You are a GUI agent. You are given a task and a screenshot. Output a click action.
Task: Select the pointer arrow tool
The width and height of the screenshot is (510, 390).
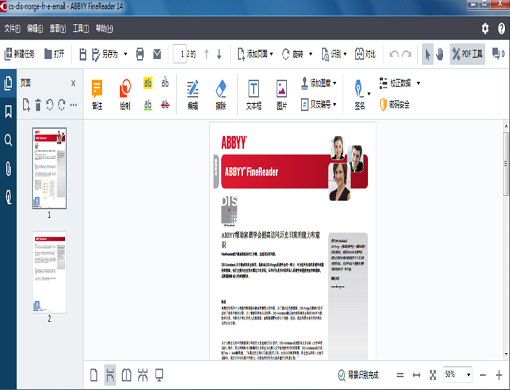pyautogui.click(x=428, y=54)
